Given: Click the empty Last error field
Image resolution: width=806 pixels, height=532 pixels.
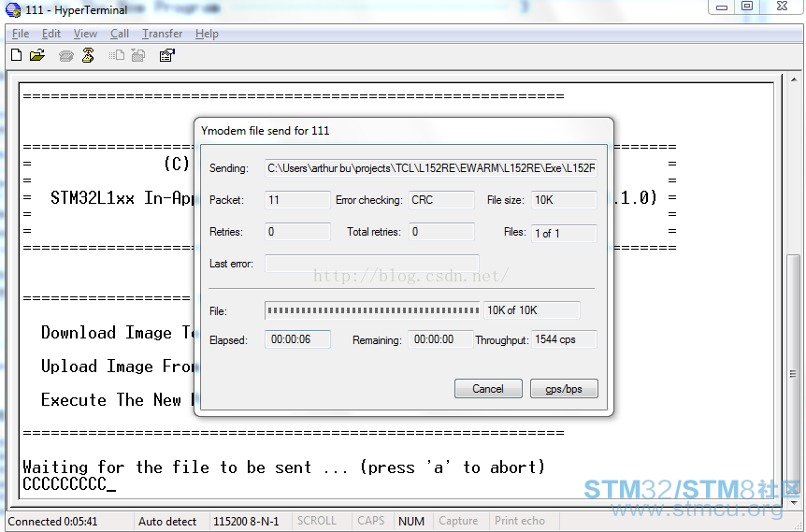Looking at the screenshot, I should click(372, 264).
